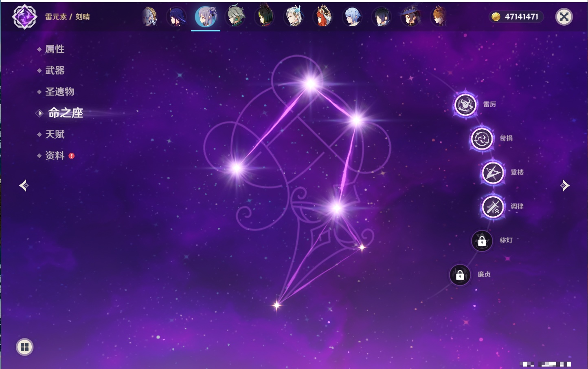Click the 雷厉 label text
This screenshot has height=369, width=588.
click(x=489, y=104)
